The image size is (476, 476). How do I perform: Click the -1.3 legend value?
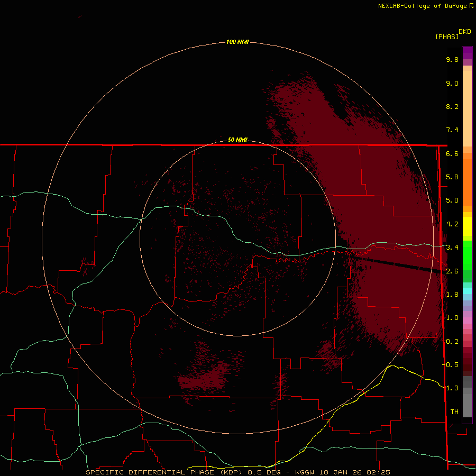pyautogui.click(x=450, y=388)
